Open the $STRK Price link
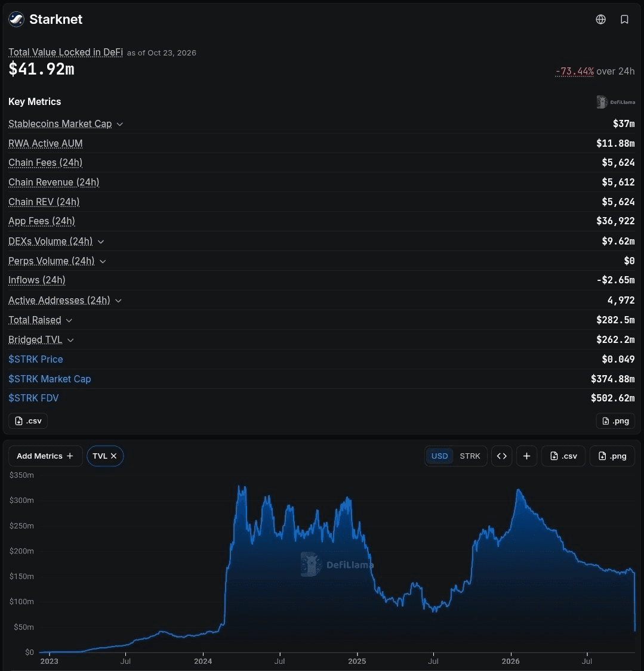 tap(36, 360)
